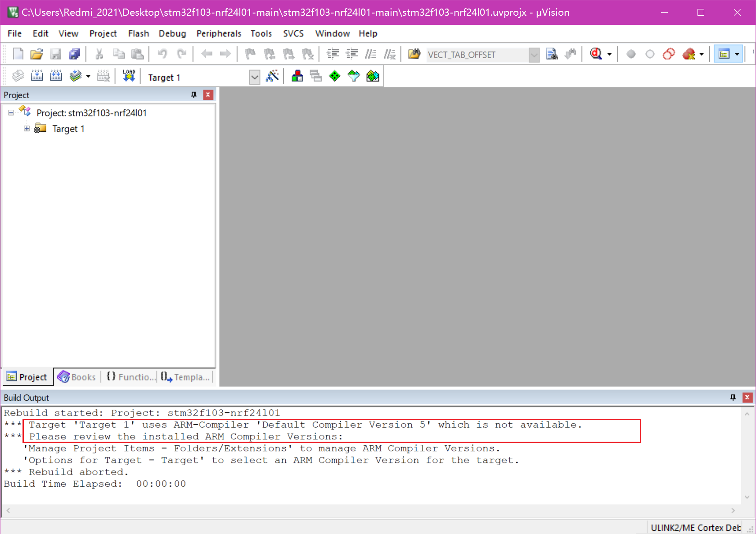The width and height of the screenshot is (756, 534).
Task: Open the Select Software Packs icon
Action: pos(354,76)
